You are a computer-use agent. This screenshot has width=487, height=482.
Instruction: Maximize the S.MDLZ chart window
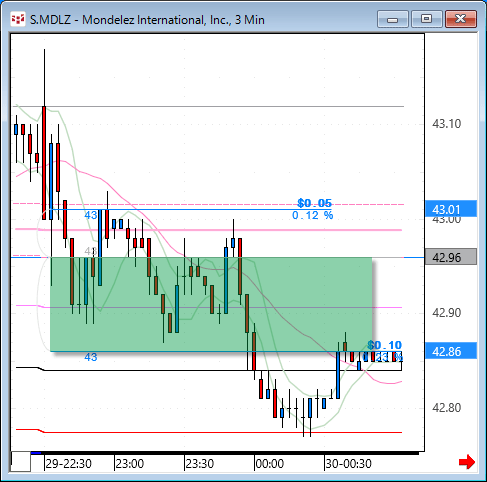pos(426,19)
